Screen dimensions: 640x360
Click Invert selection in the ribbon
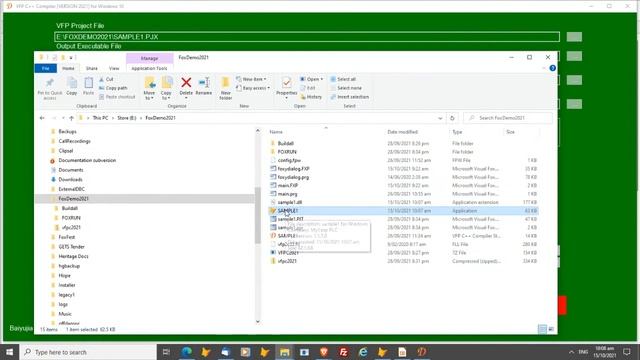point(349,97)
